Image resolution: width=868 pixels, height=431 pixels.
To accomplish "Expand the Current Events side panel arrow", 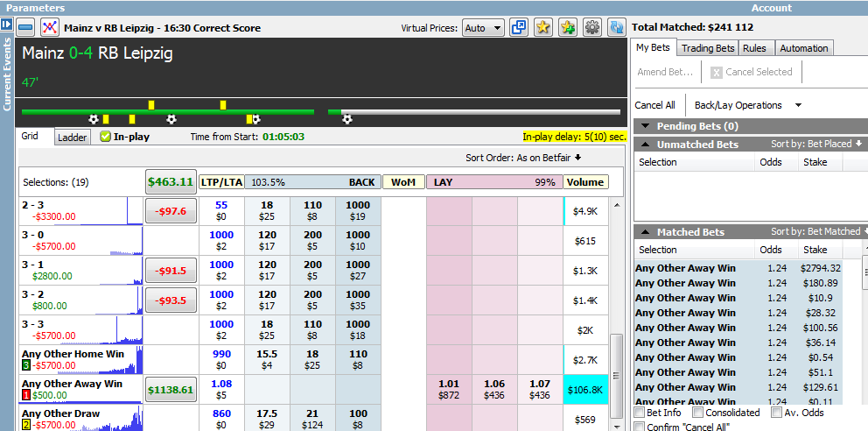I will point(7,25).
